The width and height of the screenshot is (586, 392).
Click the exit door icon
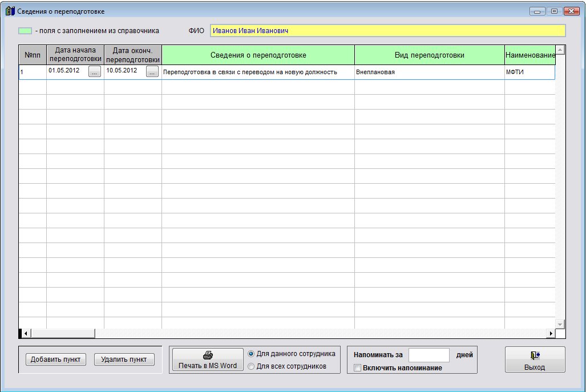point(535,355)
